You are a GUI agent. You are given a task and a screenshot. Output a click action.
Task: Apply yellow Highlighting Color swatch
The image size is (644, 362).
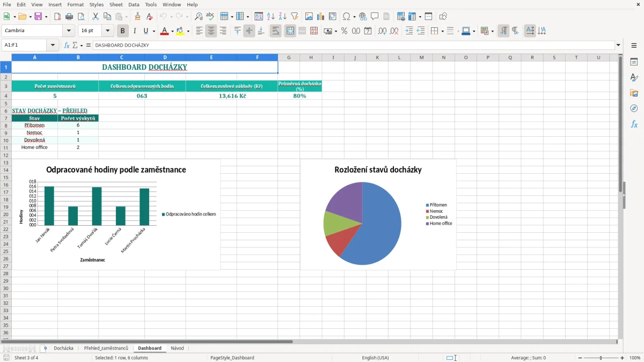180,31
